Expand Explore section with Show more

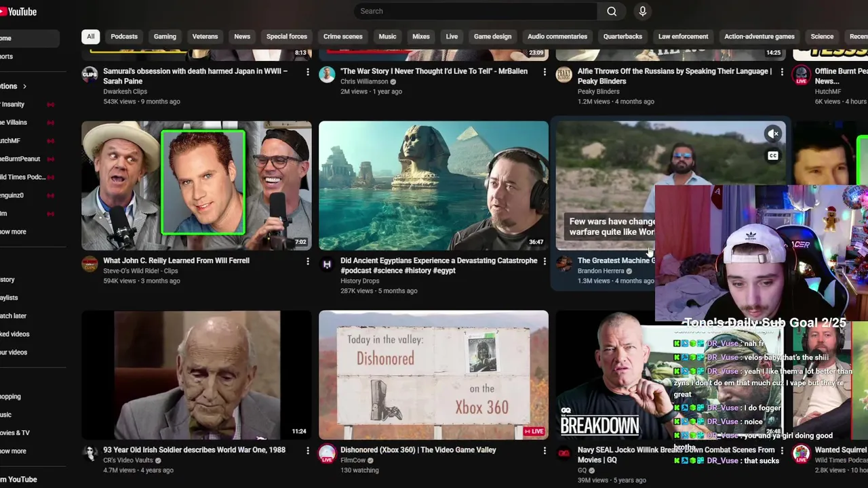[x=13, y=451]
